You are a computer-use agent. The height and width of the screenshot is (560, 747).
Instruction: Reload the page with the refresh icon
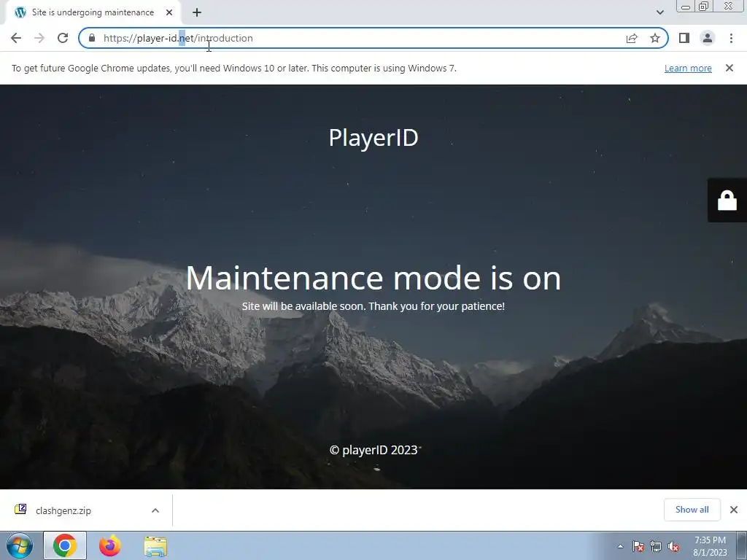coord(63,38)
